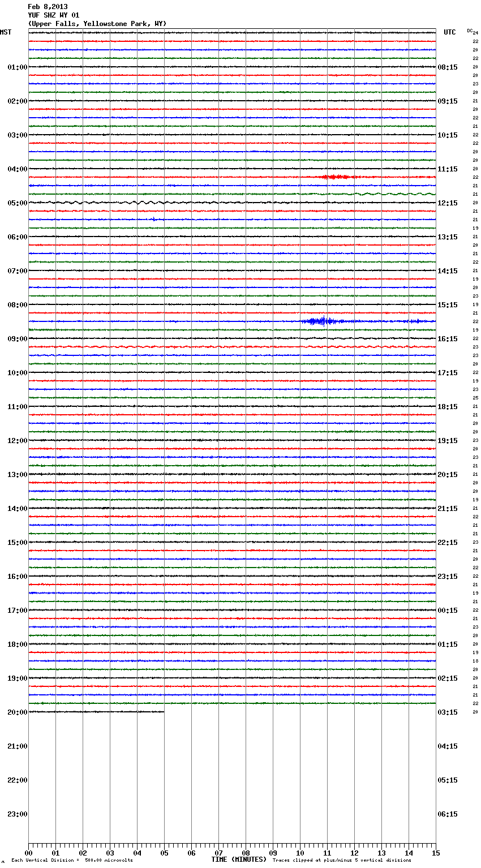Click minute axis tick label '05'
The image size is (481, 868).
pos(164,853)
